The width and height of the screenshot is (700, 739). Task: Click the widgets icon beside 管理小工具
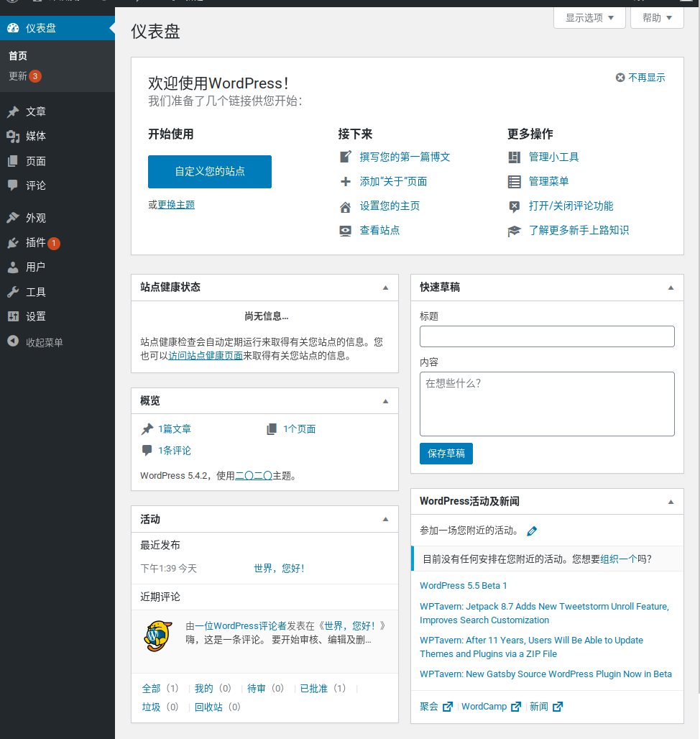(515, 157)
